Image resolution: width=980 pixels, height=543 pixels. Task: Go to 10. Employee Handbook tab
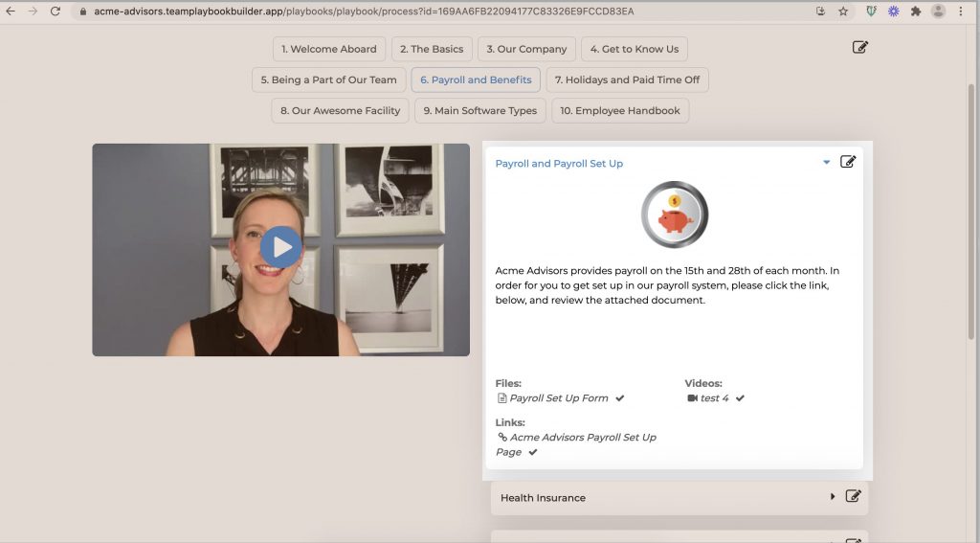coord(620,110)
